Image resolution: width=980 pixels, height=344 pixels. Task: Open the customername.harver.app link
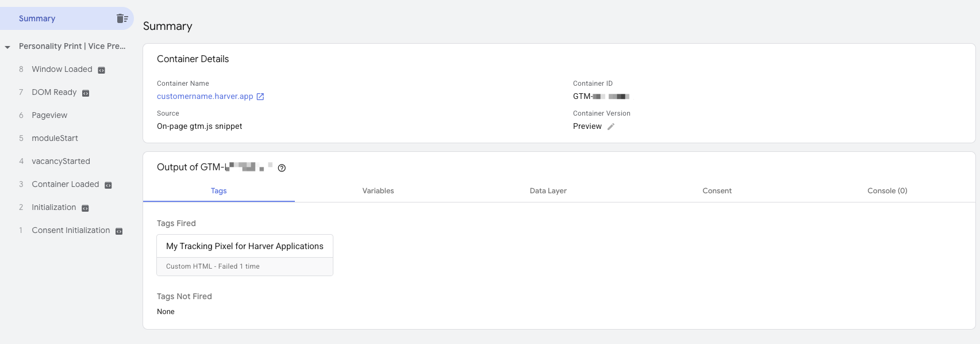(x=205, y=97)
